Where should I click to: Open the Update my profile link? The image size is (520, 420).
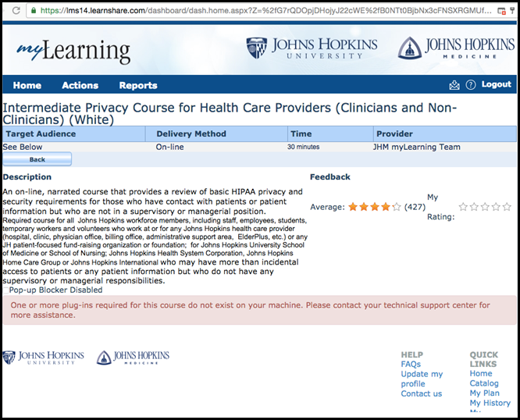click(x=422, y=379)
